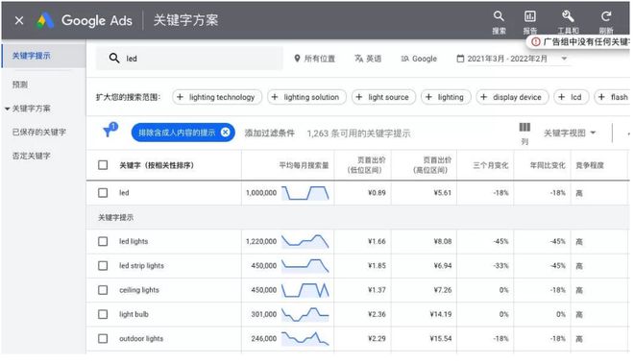634x364 pixels.
Task: Open 已保存的关键字 in sidebar
Action: click(x=38, y=132)
